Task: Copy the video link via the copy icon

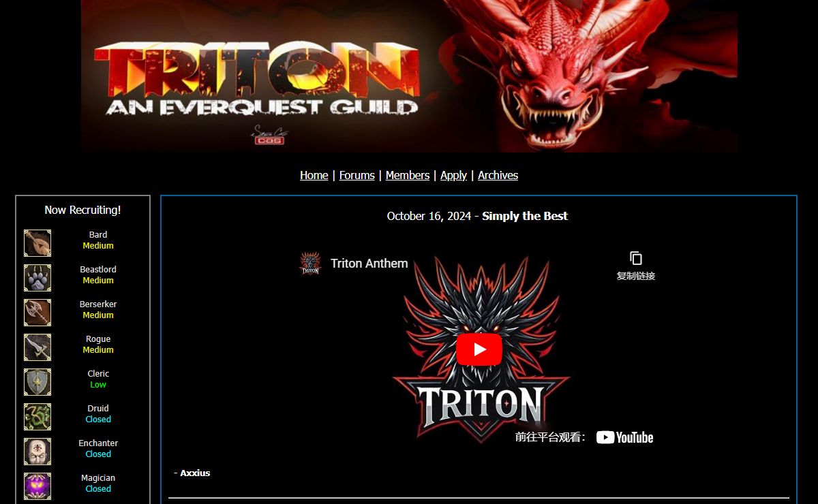Action: pyautogui.click(x=636, y=258)
